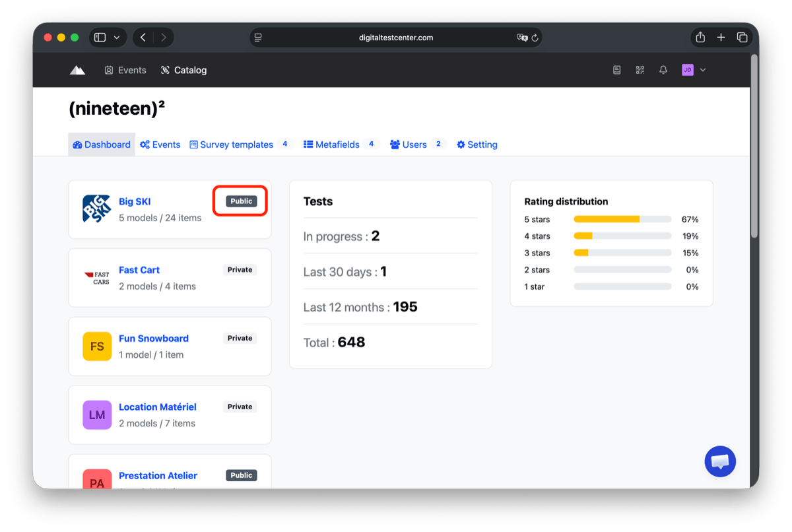Click the 3 stars rating bar
The image size is (792, 532).
tap(622, 253)
